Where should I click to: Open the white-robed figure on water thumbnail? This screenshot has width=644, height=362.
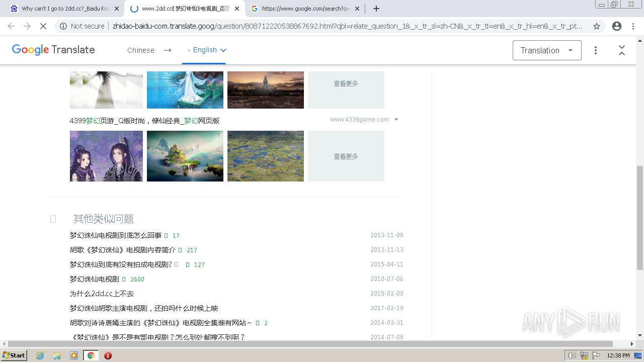click(185, 89)
